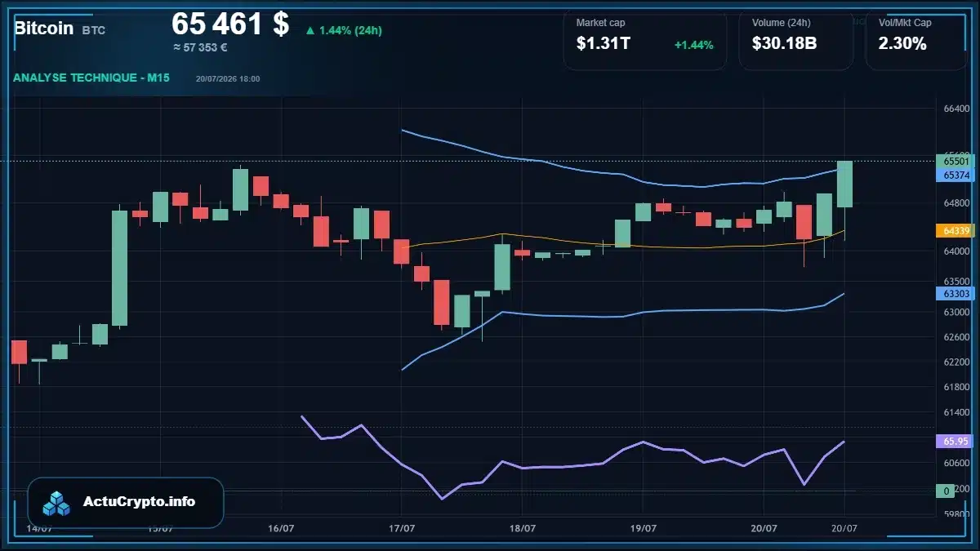This screenshot has width=980, height=551.
Task: Click the 65501 current price tag
Action: 955,162
